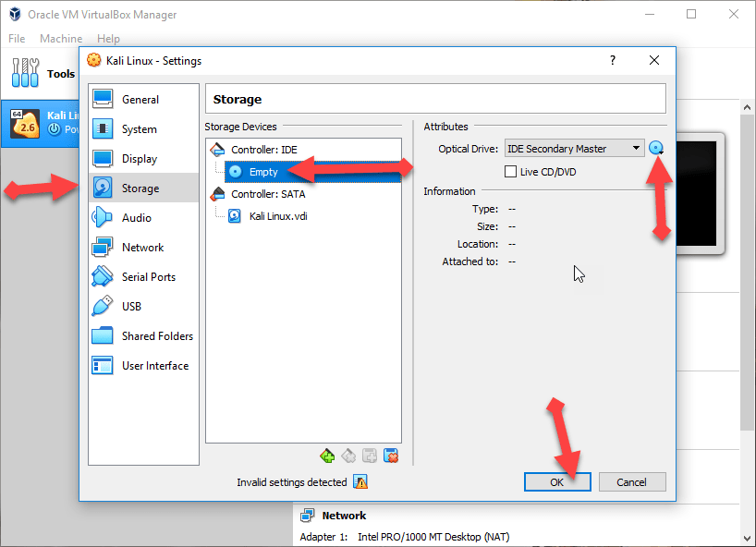The image size is (756, 547).
Task: Click the invalid settings warning icon
Action: click(360, 482)
